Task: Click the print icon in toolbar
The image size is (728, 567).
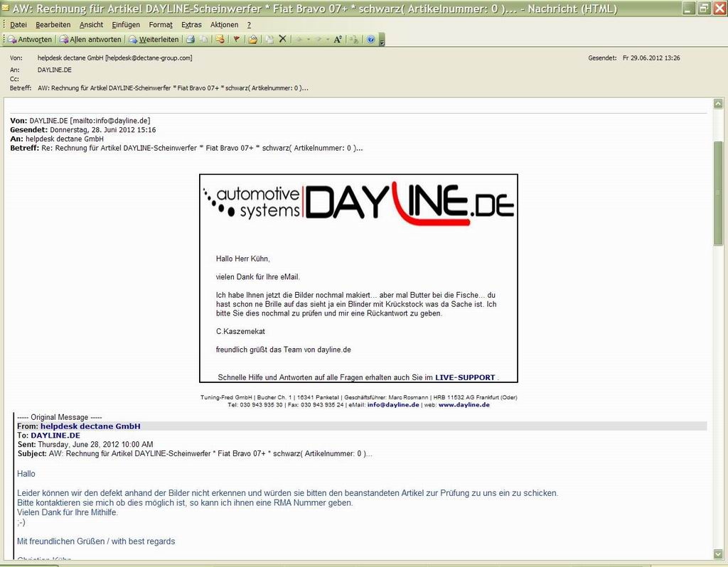Action: click(191, 39)
